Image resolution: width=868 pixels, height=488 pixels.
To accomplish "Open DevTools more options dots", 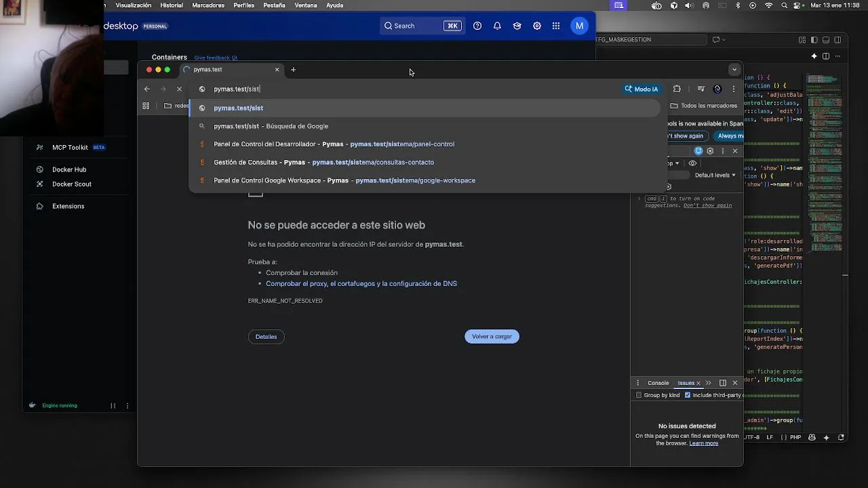I will 722,151.
